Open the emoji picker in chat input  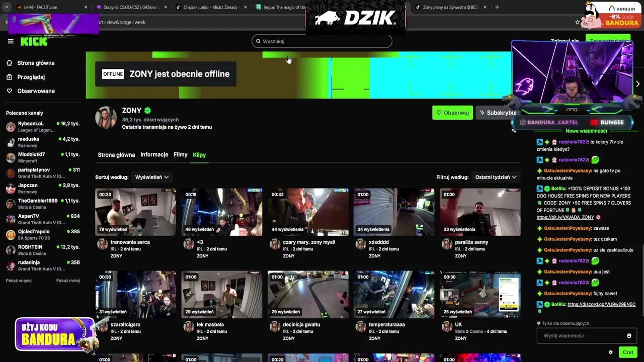[x=629, y=336]
